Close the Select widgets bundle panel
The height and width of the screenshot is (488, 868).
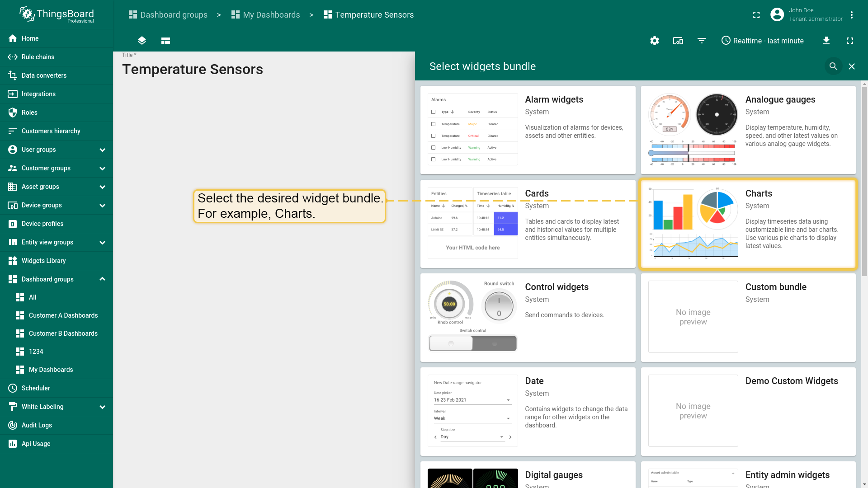coord(852,66)
